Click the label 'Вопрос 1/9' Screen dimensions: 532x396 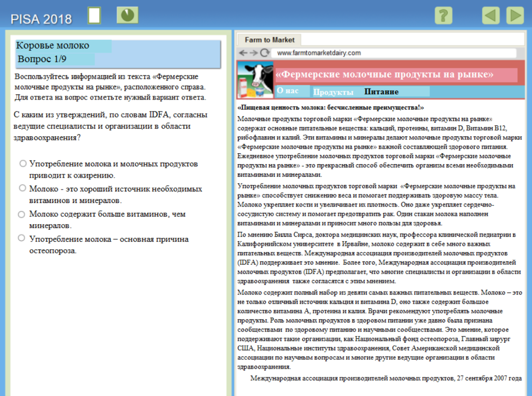42,59
